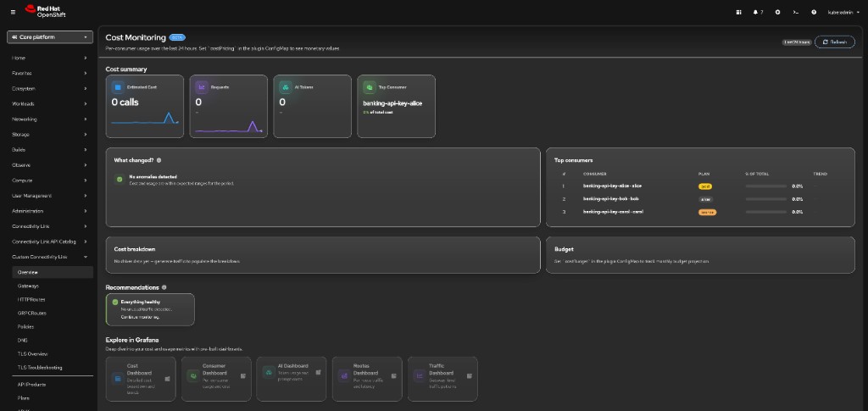Viewport: 868px width, 411px height.
Task: Open the Policies nav item
Action: [x=53, y=326]
